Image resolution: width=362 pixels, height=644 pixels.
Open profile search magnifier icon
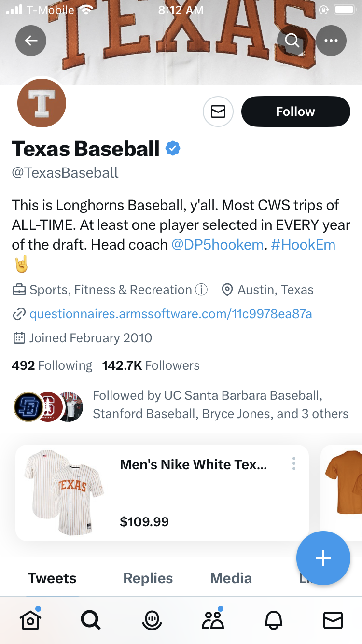click(x=292, y=41)
